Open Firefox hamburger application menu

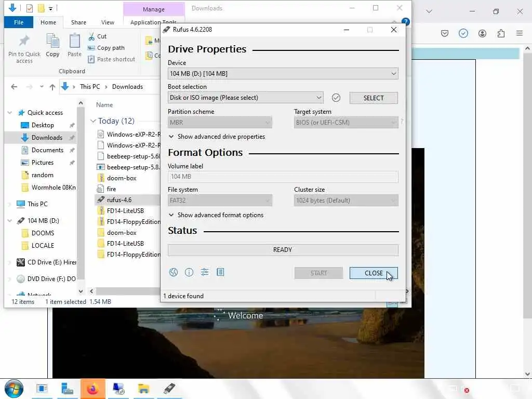[x=520, y=33]
